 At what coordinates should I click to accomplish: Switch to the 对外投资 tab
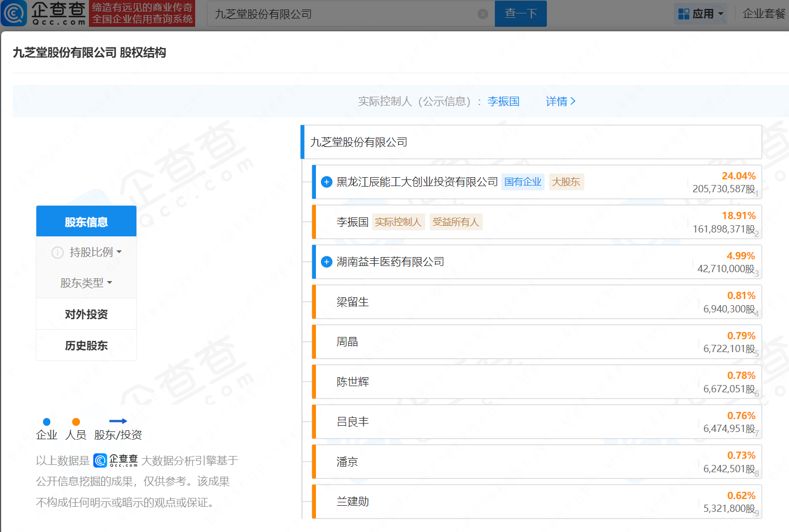coord(86,314)
